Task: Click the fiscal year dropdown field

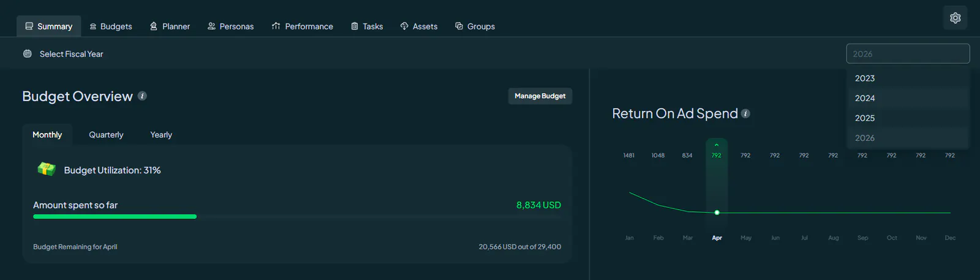Action: tap(908, 54)
